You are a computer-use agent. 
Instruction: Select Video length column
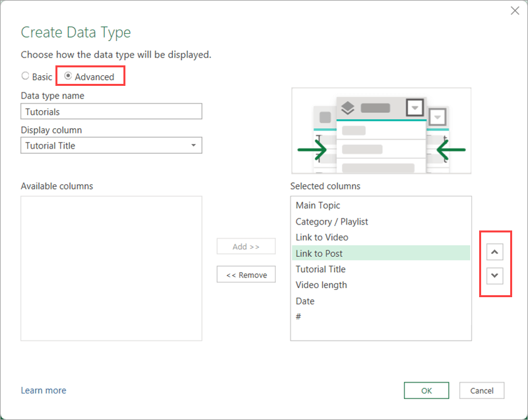pyautogui.click(x=321, y=285)
